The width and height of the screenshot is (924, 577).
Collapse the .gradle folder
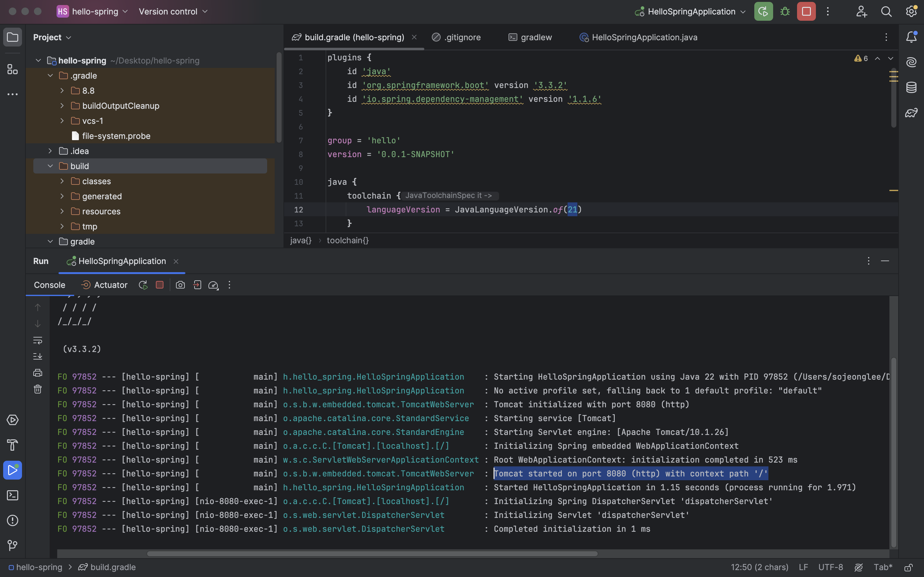(x=50, y=75)
